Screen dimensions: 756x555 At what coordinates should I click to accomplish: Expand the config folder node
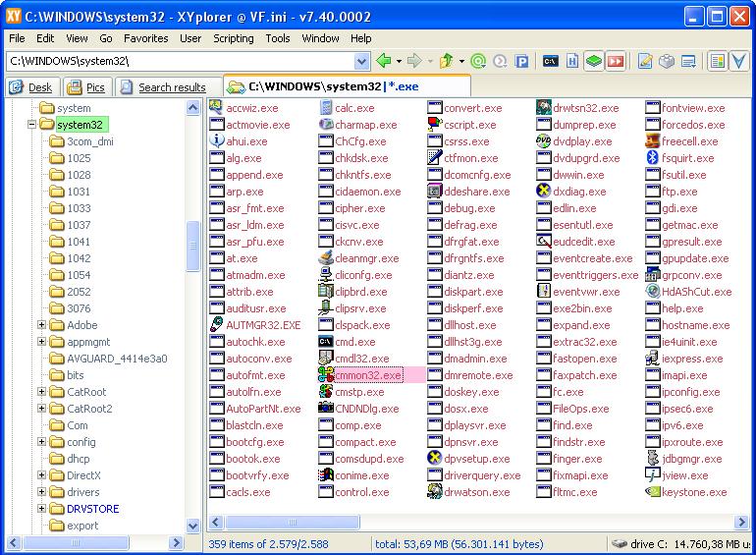41,442
